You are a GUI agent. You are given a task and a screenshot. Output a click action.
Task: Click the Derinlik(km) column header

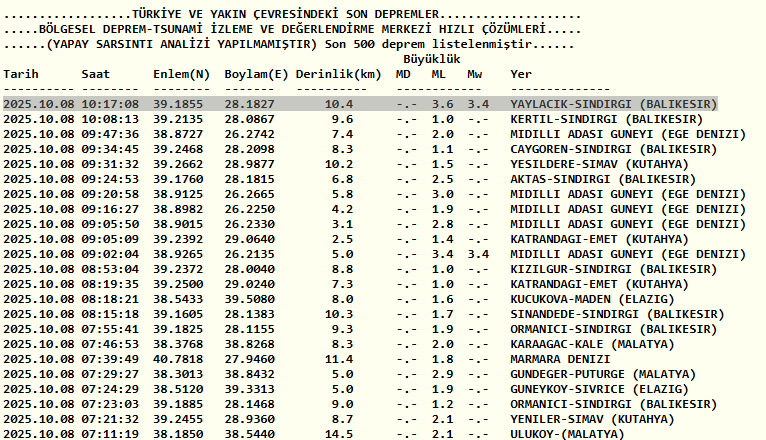tap(339, 74)
